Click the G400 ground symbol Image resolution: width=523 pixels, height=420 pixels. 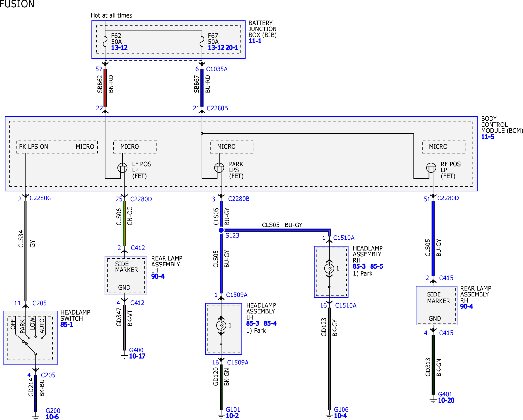[124, 356]
